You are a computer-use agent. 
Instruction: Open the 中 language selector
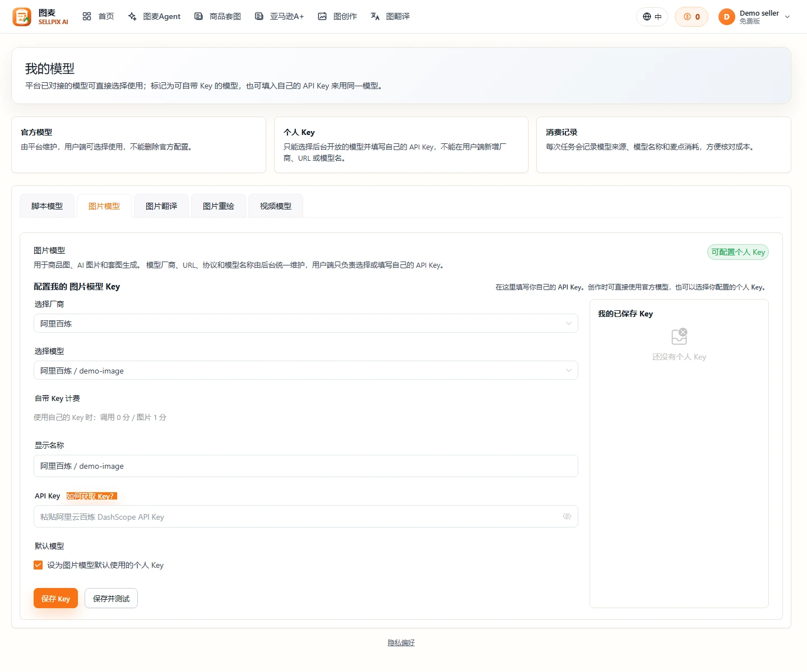(x=652, y=17)
